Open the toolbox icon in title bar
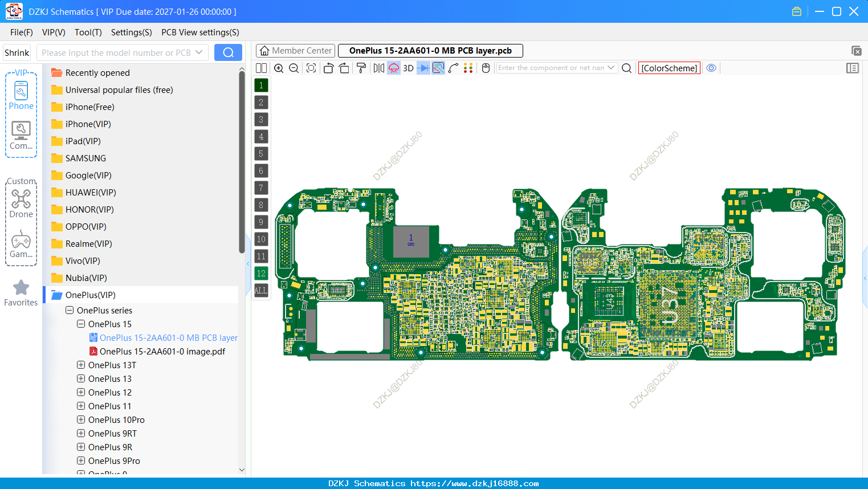This screenshot has height=489, width=868. pyautogui.click(x=797, y=11)
